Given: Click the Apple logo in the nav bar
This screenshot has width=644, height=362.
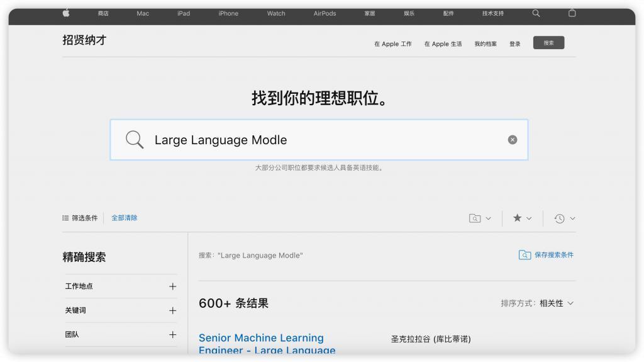Looking at the screenshot, I should 66,13.
